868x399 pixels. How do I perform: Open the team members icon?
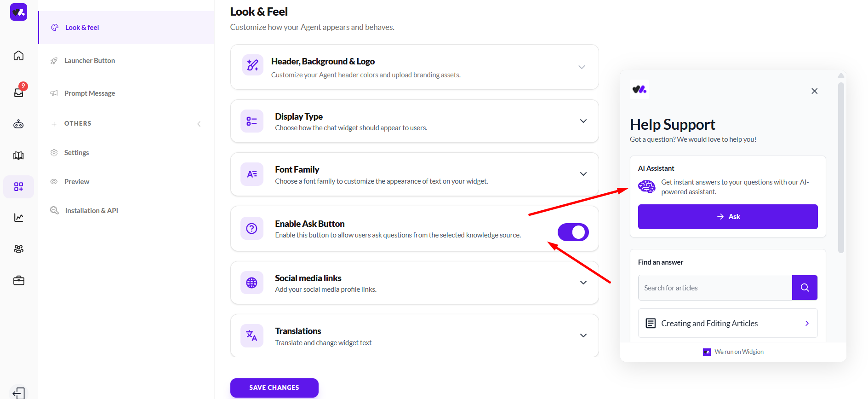pyautogui.click(x=18, y=249)
